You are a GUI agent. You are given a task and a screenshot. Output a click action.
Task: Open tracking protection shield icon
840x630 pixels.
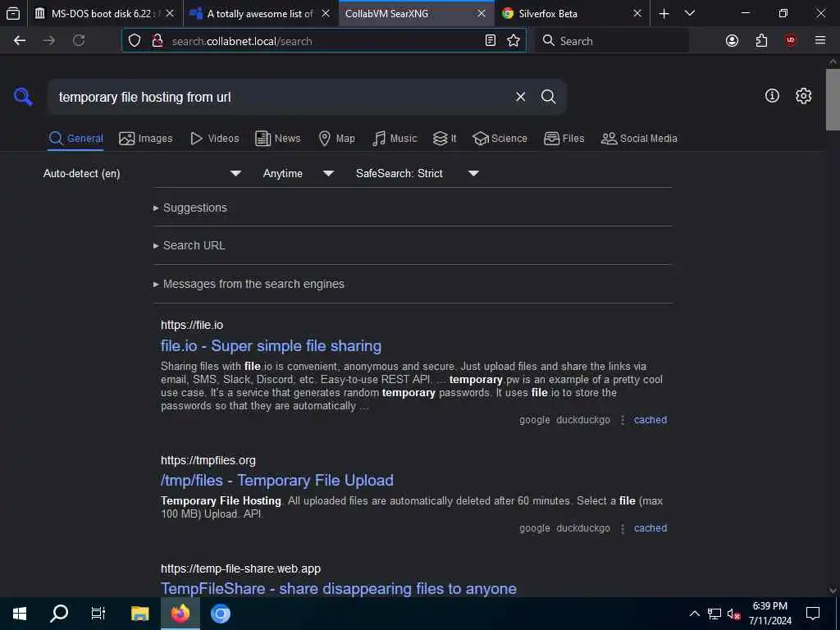point(135,41)
